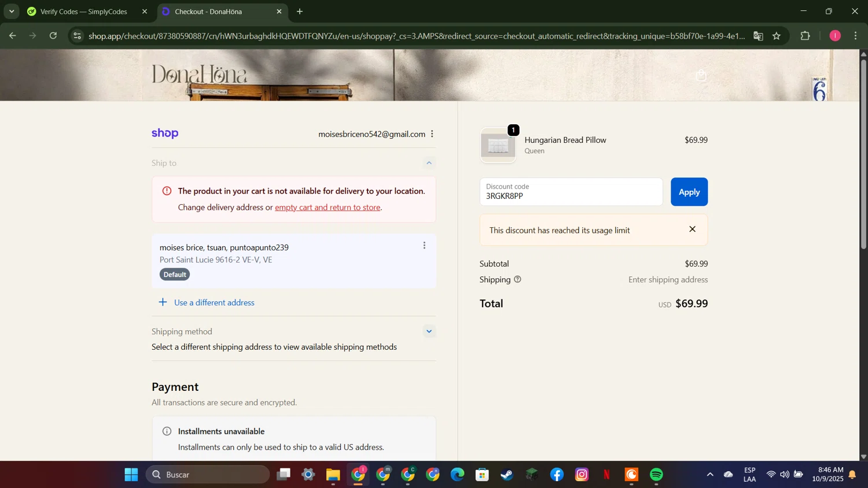868x488 pixels.
Task: Click the plus icon for a different address
Action: [163, 302]
